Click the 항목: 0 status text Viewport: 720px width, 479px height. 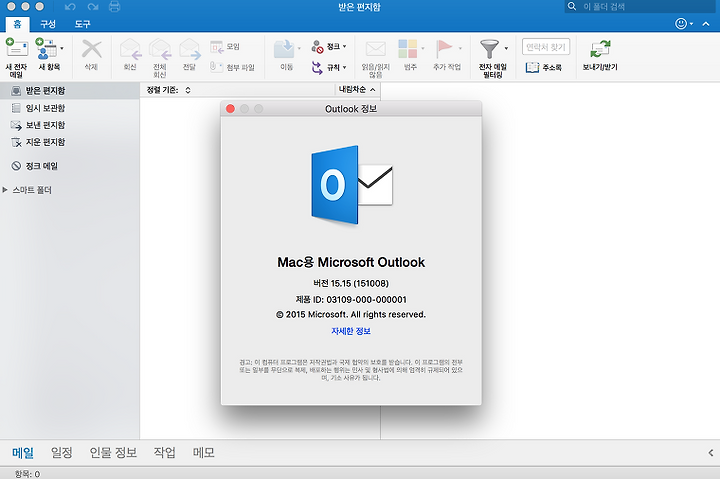click(x=28, y=474)
